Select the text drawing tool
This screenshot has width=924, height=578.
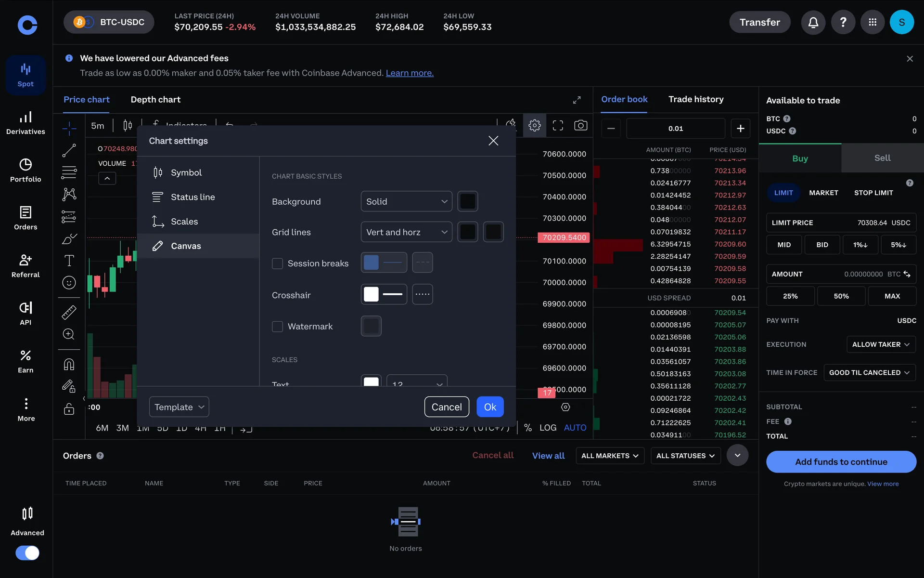(69, 261)
